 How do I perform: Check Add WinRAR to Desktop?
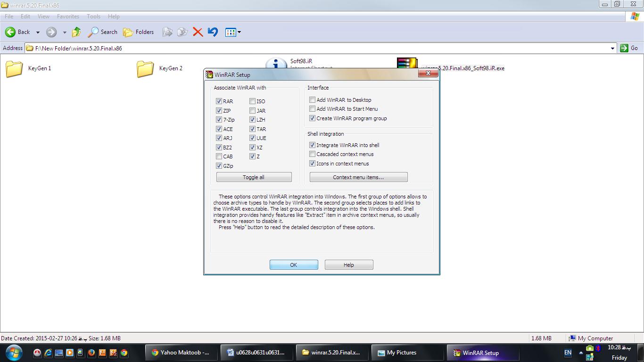(312, 100)
